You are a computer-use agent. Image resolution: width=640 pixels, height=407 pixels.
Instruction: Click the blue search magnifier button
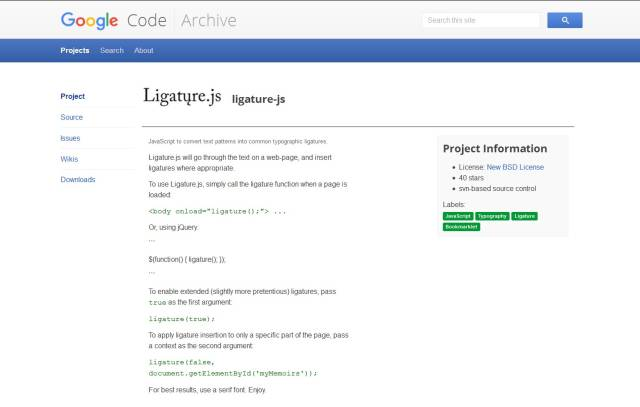click(x=564, y=20)
